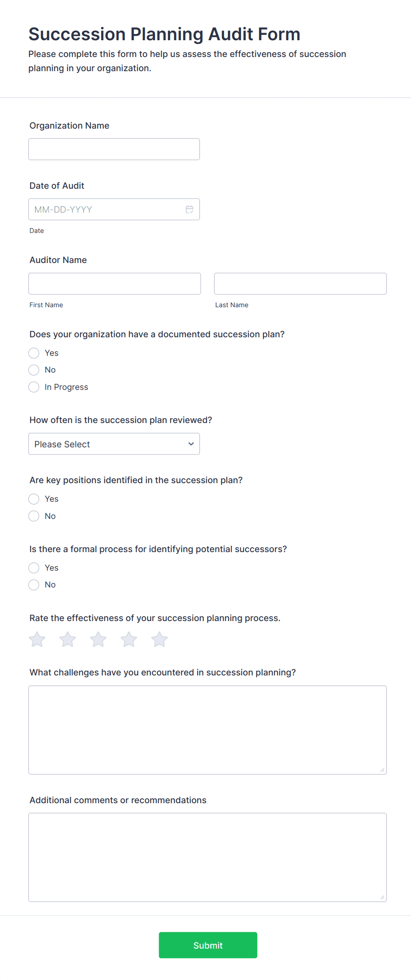Choose 'In Progress' for documented succession plan

34,387
